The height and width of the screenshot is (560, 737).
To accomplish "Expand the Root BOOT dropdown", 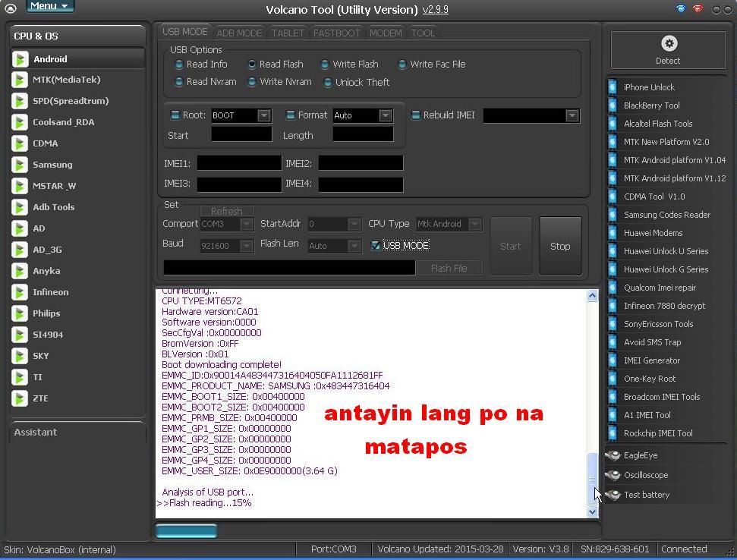I will click(263, 115).
